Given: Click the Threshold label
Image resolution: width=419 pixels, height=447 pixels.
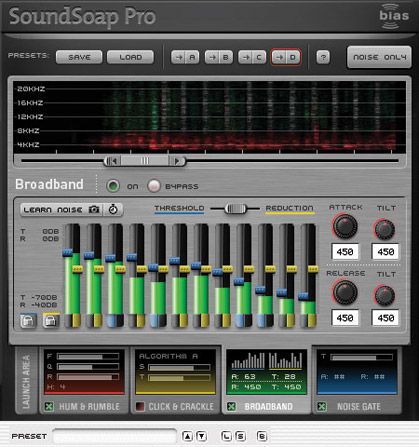Looking at the screenshot, I should [179, 208].
